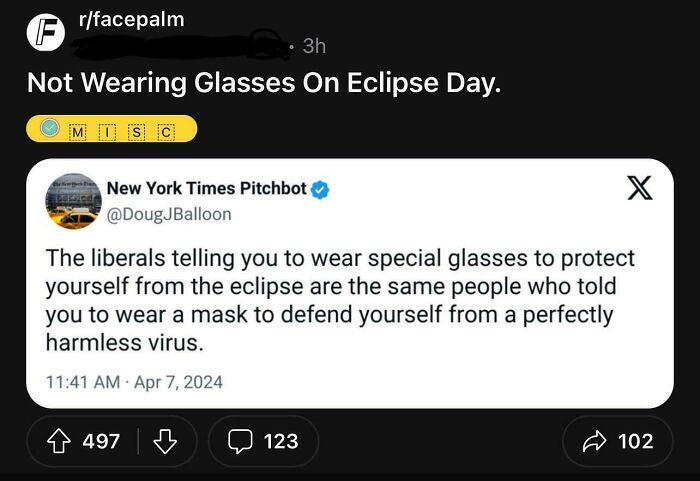The height and width of the screenshot is (481, 700).
Task: Open the tweet text body image
Action: [340, 300]
